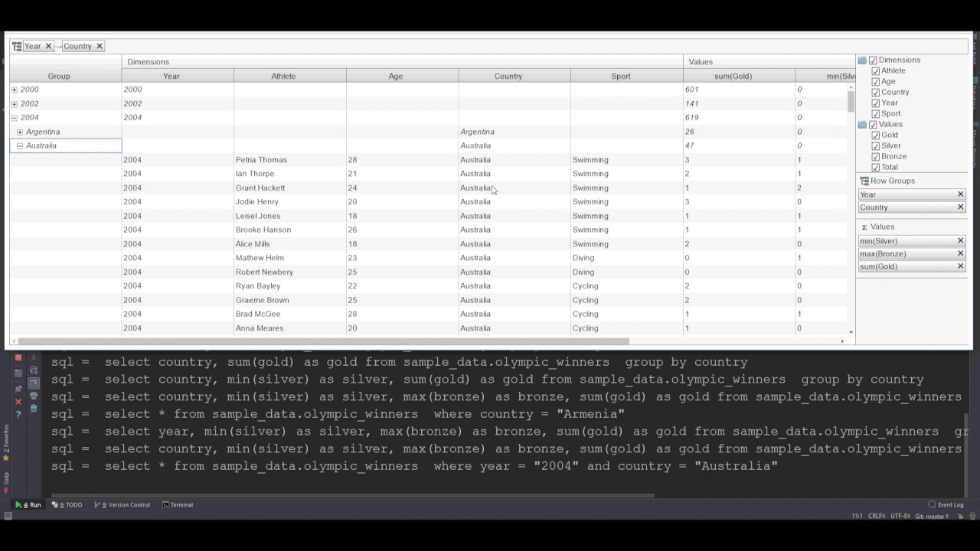Uncheck the Gold value checkbox
980x551 pixels.
tap(876, 135)
